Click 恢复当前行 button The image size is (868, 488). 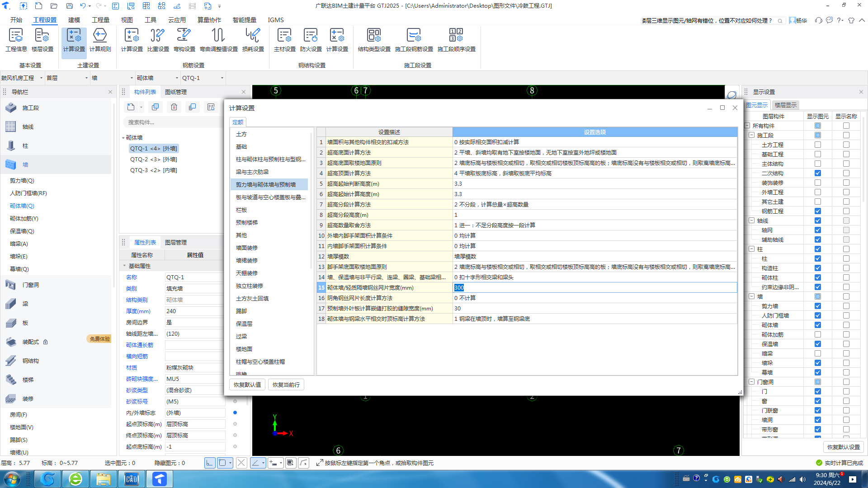click(286, 385)
